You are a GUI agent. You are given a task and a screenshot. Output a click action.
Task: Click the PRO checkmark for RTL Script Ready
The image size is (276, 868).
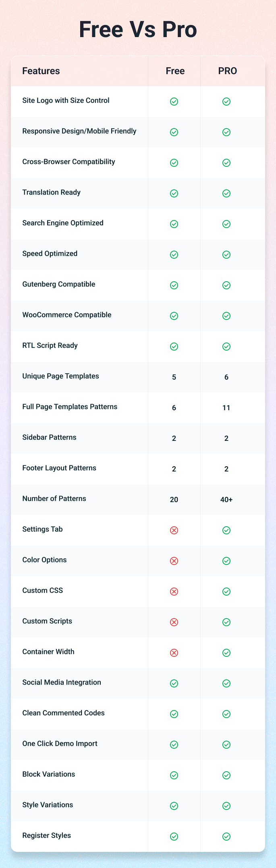pos(226,347)
